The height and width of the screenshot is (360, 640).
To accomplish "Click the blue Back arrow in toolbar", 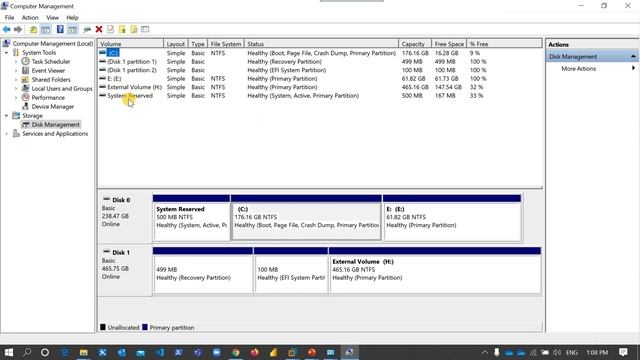I will pyautogui.click(x=7, y=29).
